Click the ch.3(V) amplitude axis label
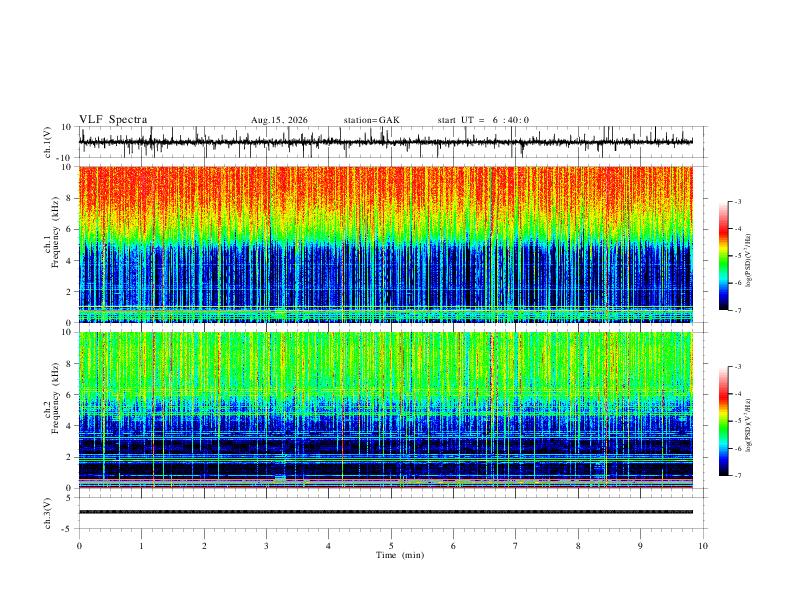 coord(48,513)
